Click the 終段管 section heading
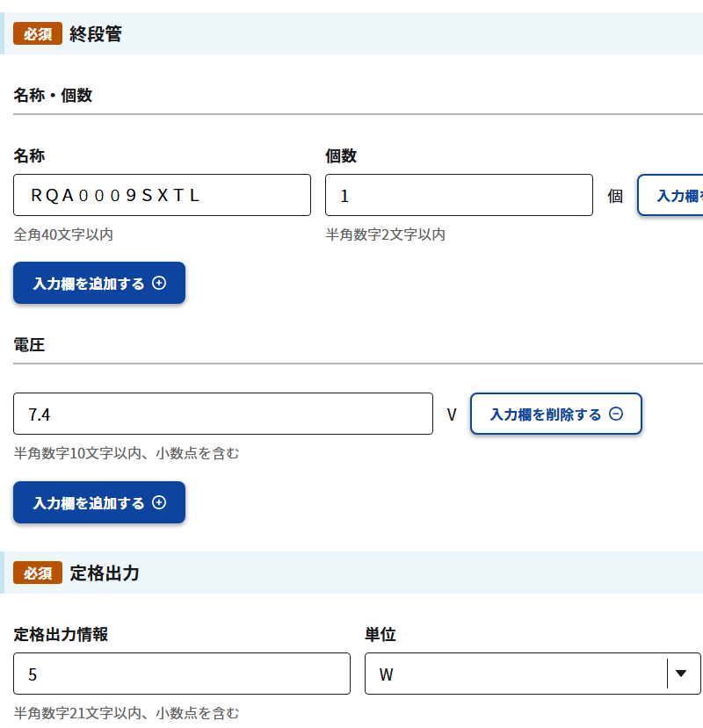Image resolution: width=703 pixels, height=728 pixels. click(x=96, y=34)
